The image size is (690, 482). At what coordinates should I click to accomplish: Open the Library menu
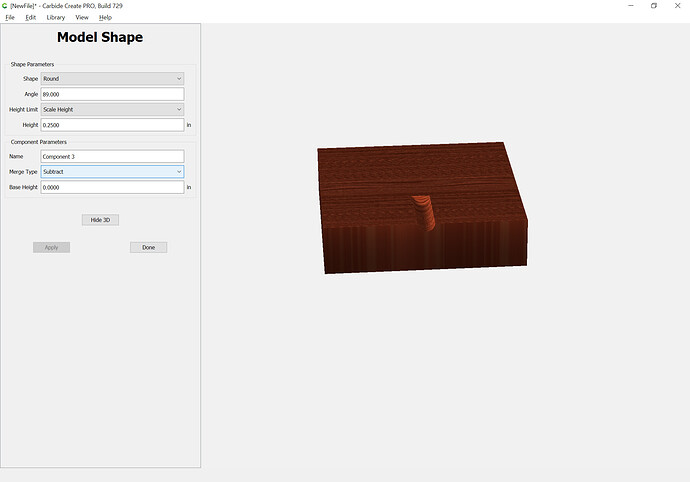tap(56, 17)
